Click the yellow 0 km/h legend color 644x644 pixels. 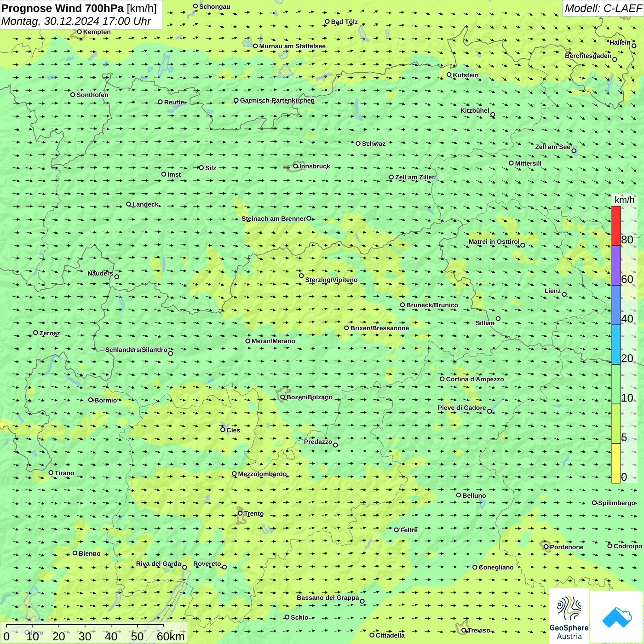pos(616,463)
